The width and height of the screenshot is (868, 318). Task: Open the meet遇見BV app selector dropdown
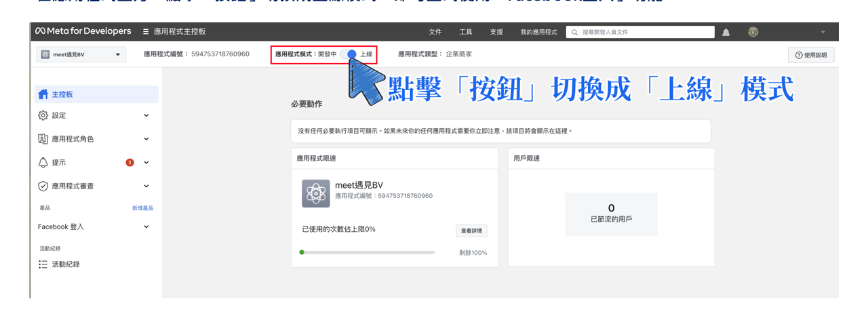click(81, 55)
